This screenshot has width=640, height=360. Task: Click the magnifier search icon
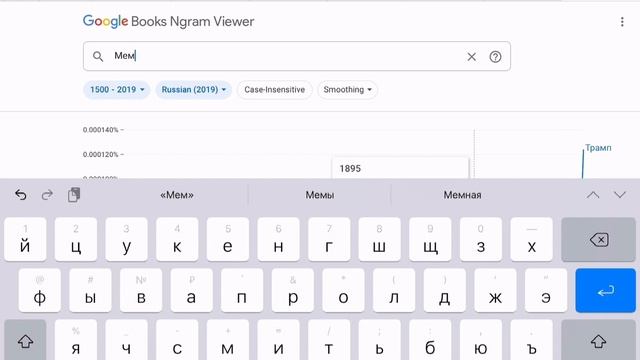pos(98,56)
